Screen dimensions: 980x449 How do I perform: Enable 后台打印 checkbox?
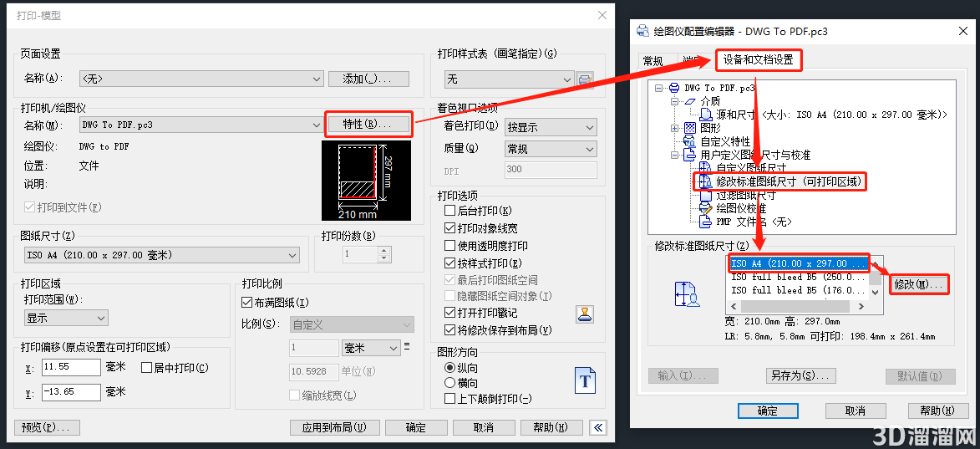[x=449, y=211]
